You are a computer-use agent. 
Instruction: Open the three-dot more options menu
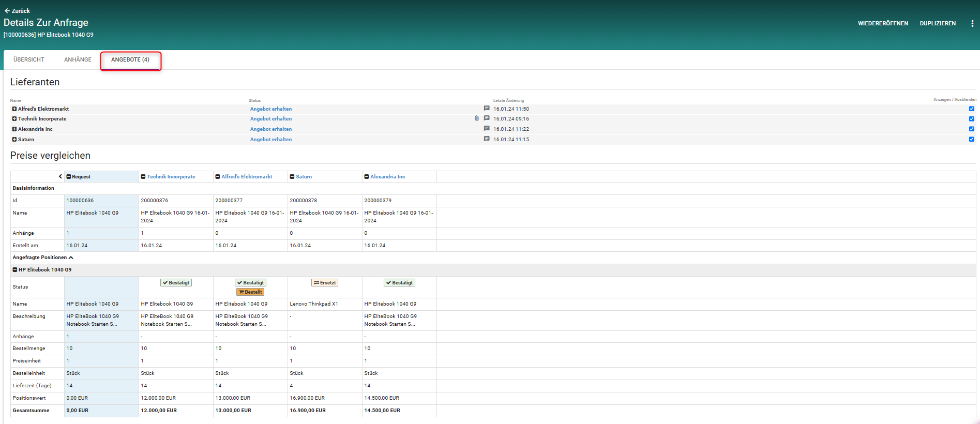972,24
